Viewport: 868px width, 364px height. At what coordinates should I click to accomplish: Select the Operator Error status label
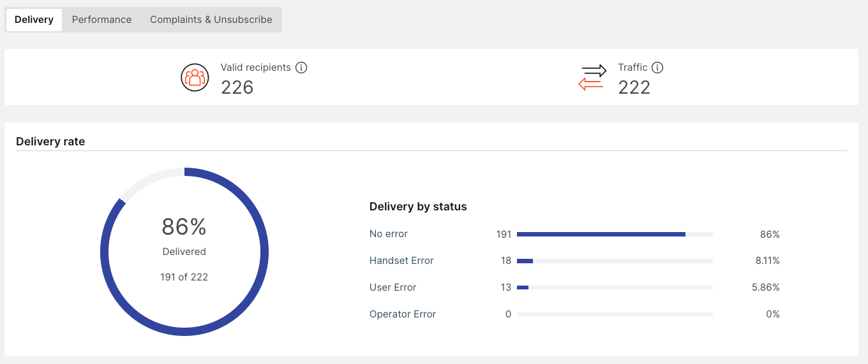pos(403,314)
